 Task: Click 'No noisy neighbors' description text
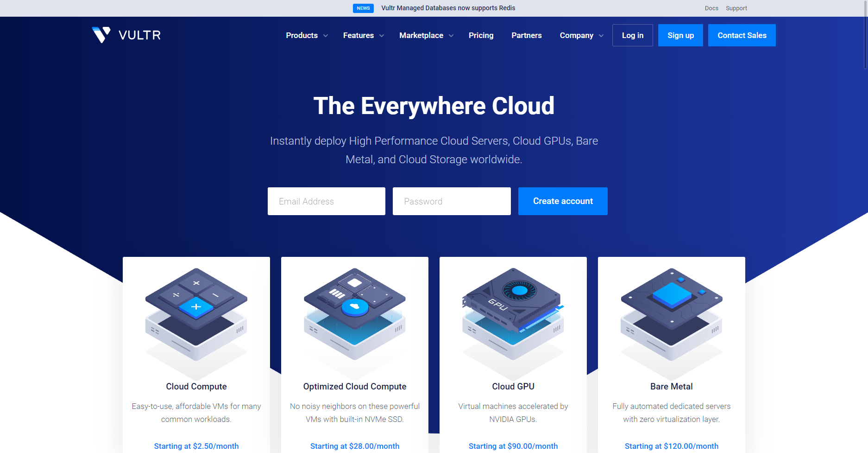(x=355, y=413)
